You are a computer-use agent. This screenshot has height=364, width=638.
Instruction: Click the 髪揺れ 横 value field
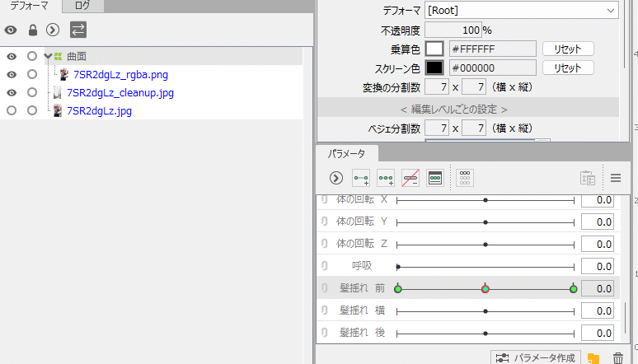(598, 310)
